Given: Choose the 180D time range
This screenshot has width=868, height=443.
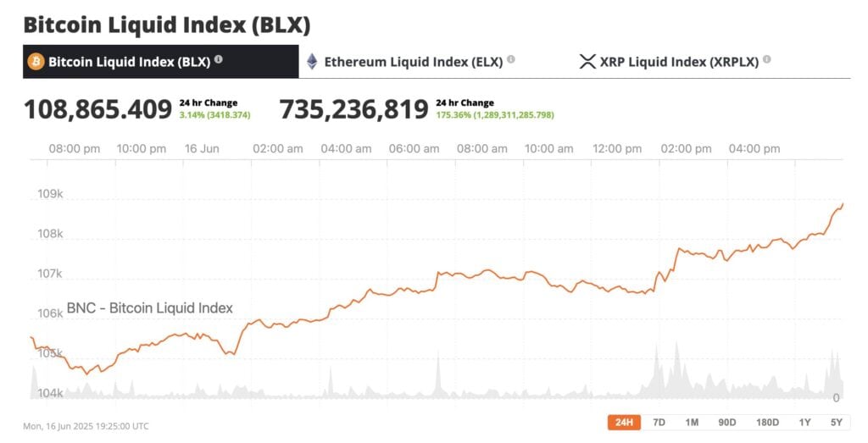Looking at the screenshot, I should (x=766, y=423).
